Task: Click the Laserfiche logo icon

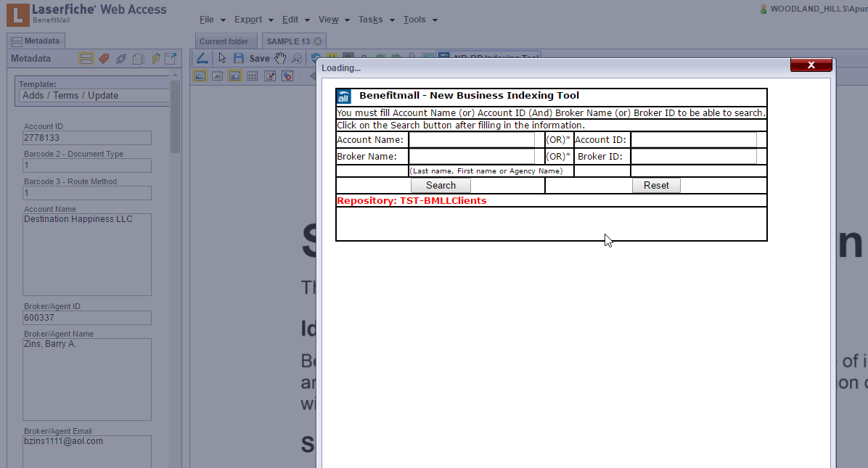Action: point(17,15)
